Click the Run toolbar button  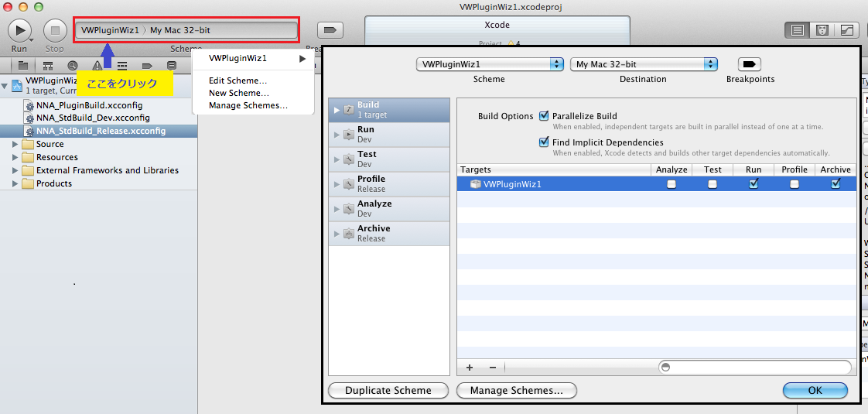tap(19, 30)
